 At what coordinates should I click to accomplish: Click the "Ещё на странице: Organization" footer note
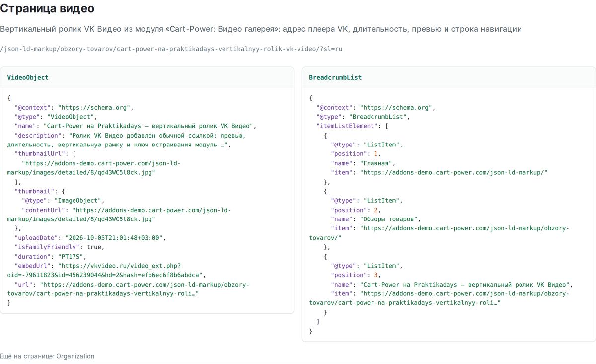[47, 356]
